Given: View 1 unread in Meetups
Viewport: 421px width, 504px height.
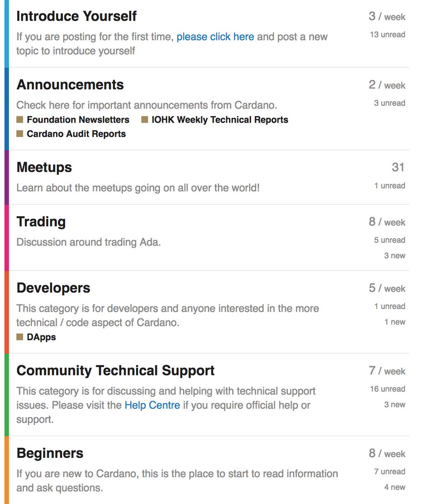Looking at the screenshot, I should pyautogui.click(x=390, y=186).
